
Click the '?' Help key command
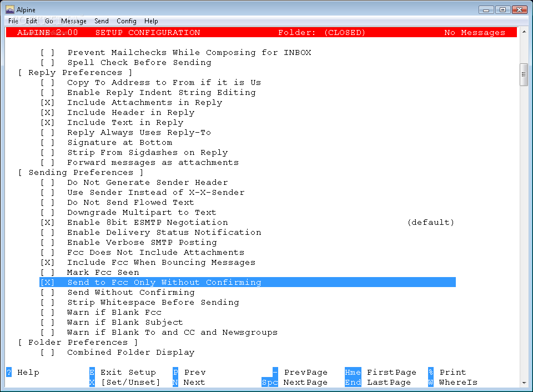click(x=9, y=372)
